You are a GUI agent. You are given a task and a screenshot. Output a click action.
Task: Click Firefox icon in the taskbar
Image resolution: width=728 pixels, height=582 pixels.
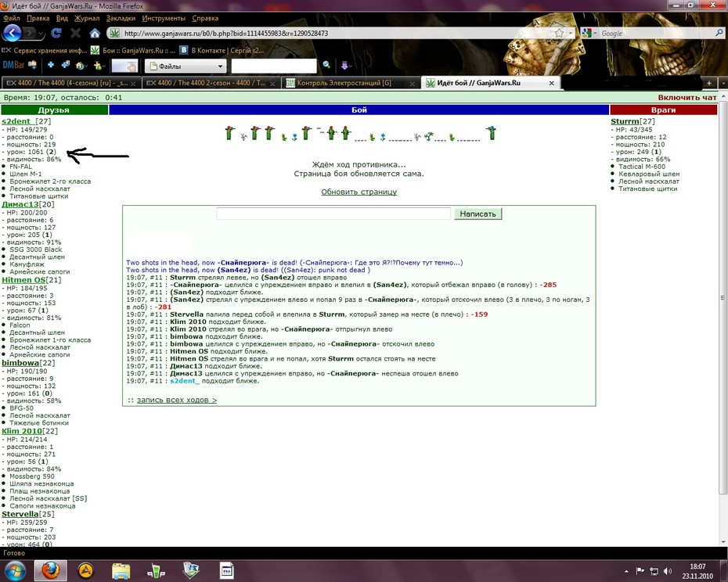[x=51, y=570]
